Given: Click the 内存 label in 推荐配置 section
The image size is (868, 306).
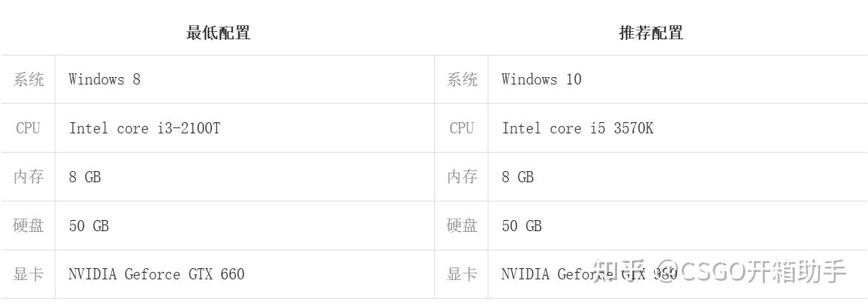Looking at the screenshot, I should [x=462, y=177].
